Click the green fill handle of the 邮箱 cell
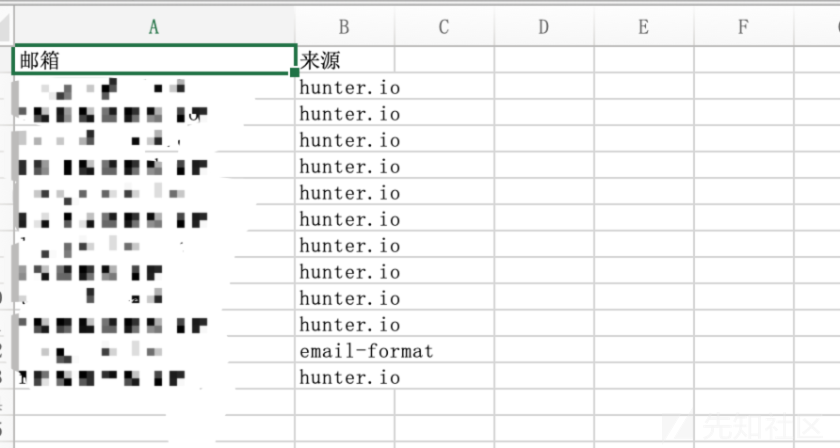Screen dimensions: 840x448 point(294,72)
